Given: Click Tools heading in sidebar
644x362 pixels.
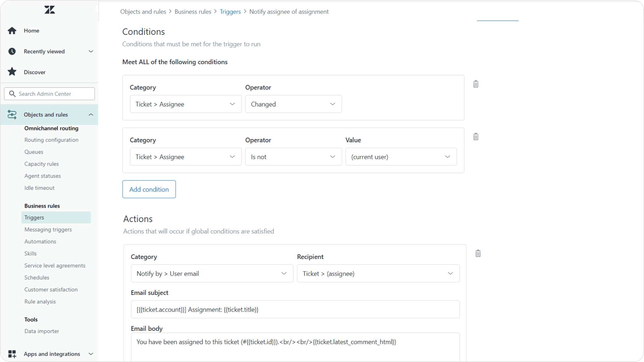Looking at the screenshot, I should [31, 320].
